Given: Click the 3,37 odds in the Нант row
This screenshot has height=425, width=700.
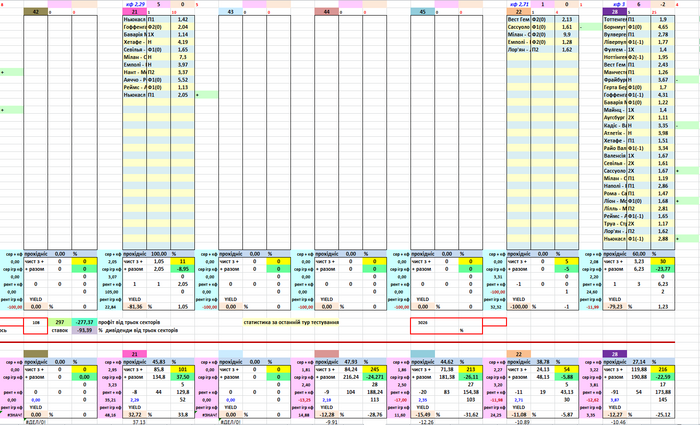Looking at the screenshot, I should pyautogui.click(x=183, y=72).
